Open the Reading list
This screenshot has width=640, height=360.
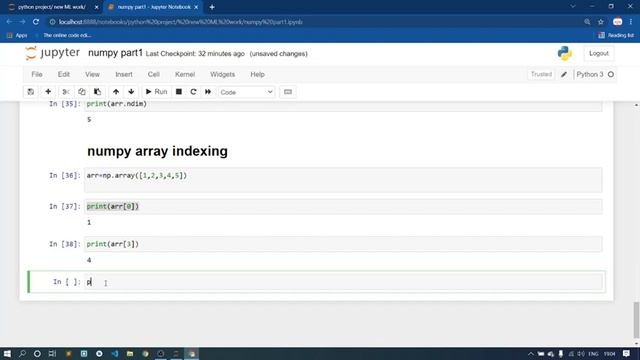616,36
